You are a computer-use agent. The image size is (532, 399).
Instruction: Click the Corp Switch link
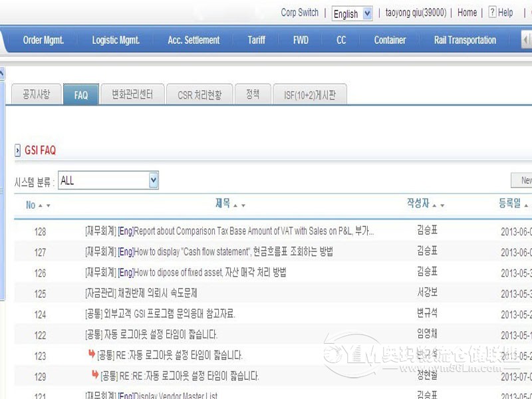click(x=300, y=13)
